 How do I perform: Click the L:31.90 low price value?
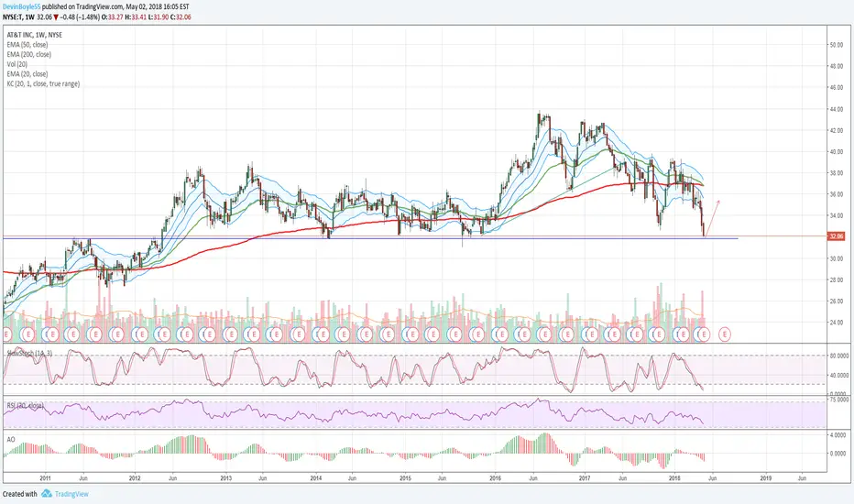coord(158,16)
